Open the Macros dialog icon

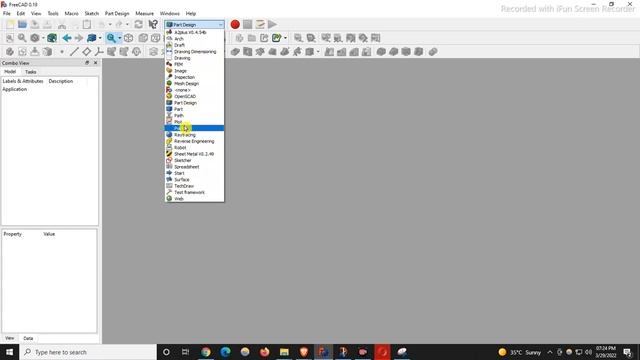coord(260,24)
